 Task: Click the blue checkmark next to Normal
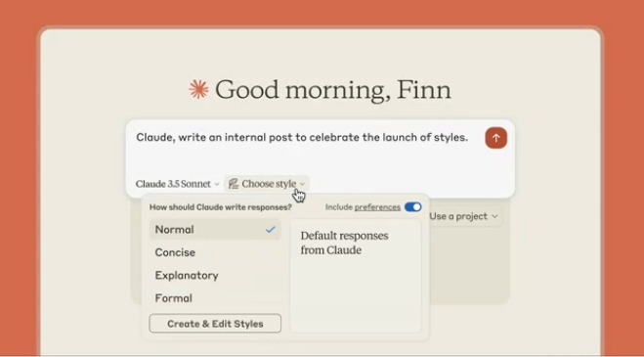pos(271,230)
